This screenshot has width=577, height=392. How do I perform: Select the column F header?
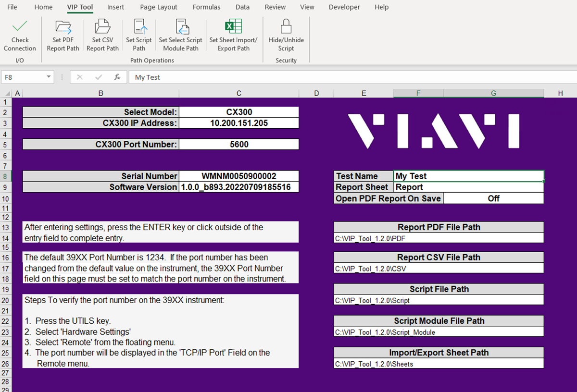[418, 93]
